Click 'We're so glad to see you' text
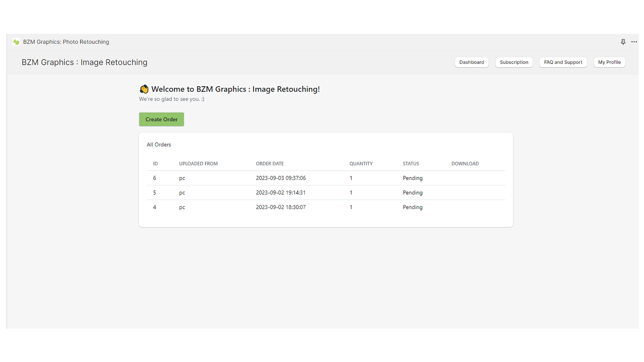644x362 pixels. click(172, 99)
